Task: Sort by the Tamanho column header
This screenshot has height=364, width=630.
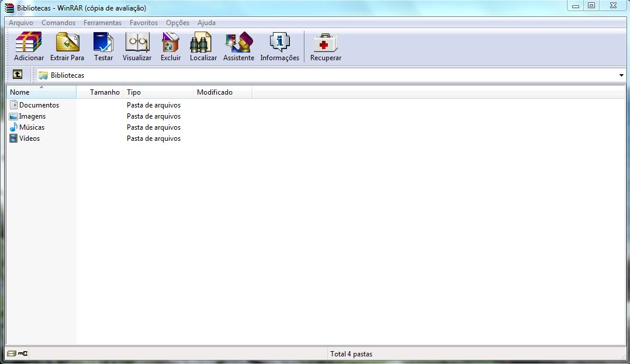Action: click(99, 92)
